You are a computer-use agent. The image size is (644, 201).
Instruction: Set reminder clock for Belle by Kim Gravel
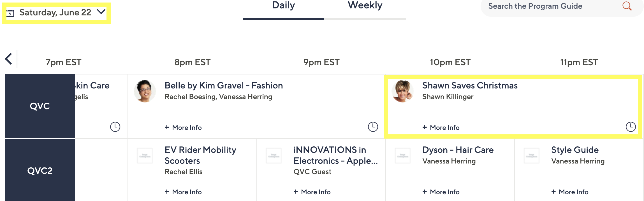(373, 127)
